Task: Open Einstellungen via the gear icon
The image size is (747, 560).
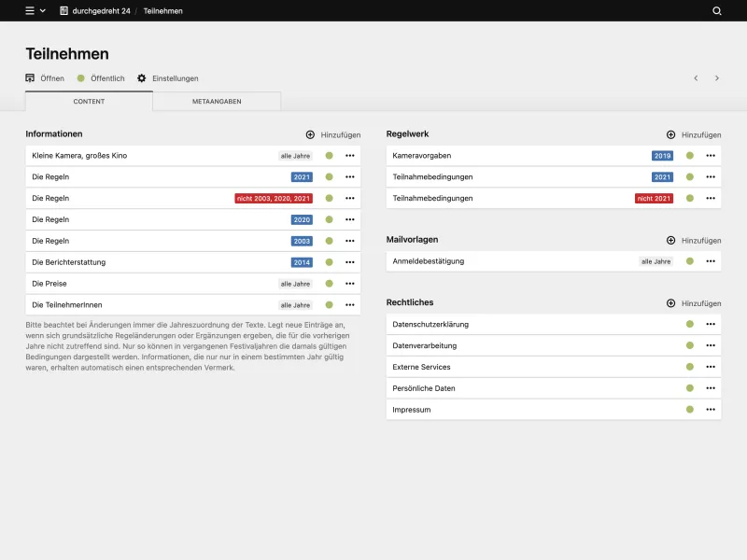Action: (x=141, y=78)
